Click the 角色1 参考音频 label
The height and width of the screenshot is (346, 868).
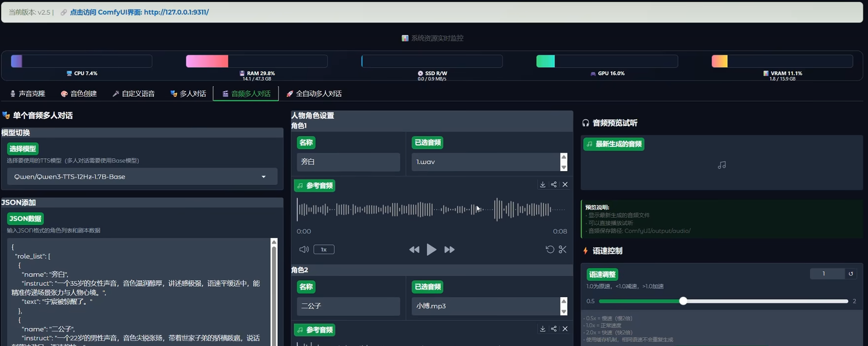315,186
